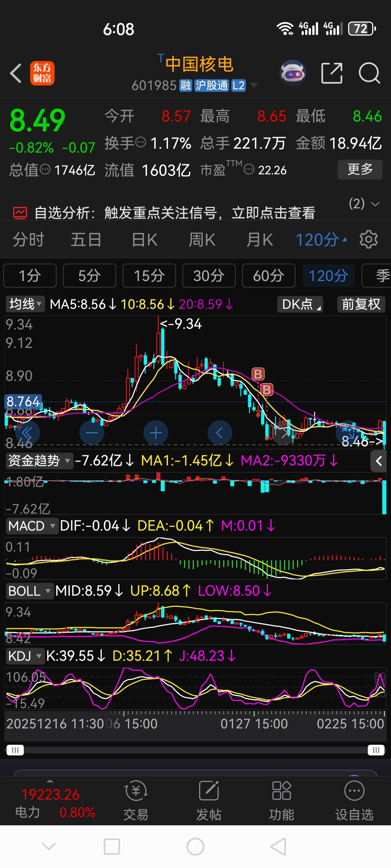Tap Android back navigation triangle
The height and width of the screenshot is (868, 391).
[279, 847]
